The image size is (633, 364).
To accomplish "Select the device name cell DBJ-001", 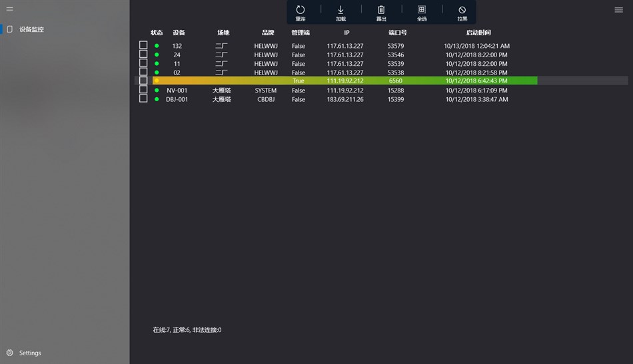I will tap(177, 99).
